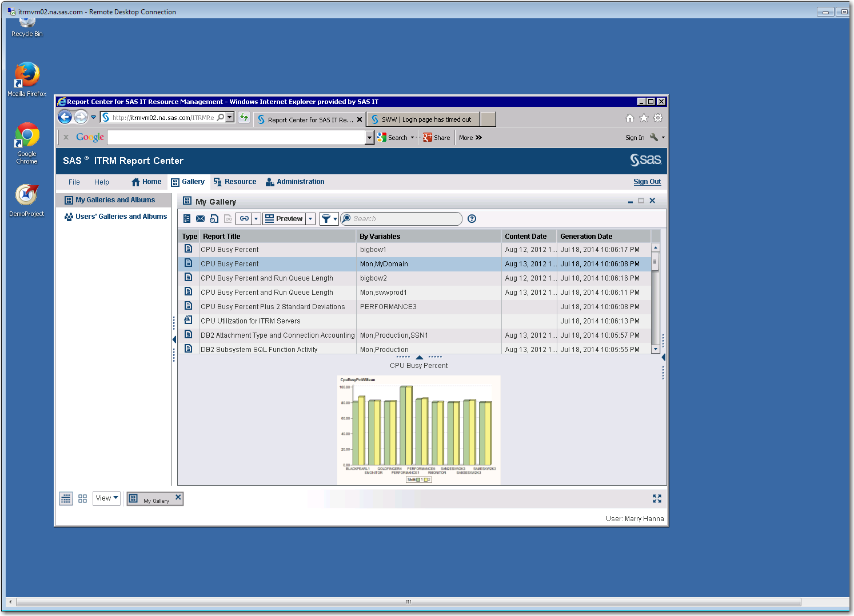The image size is (854, 616).
Task: Minimize the My Gallery panel
Action: click(x=630, y=201)
